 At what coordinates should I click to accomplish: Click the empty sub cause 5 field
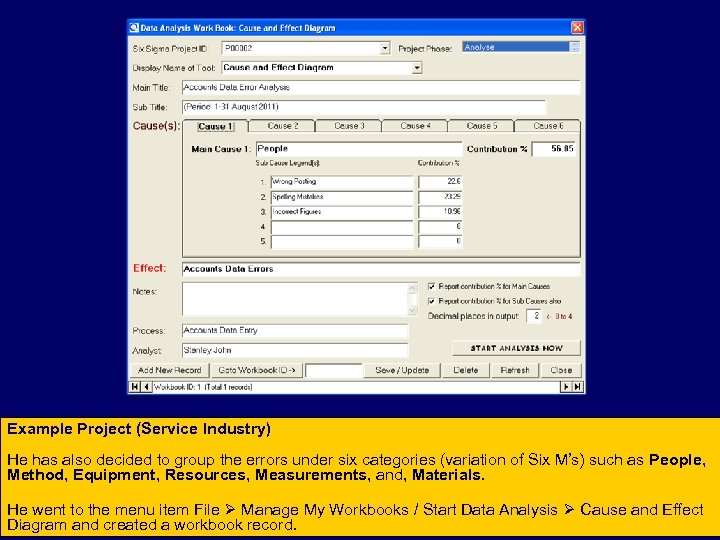[x=342, y=242]
